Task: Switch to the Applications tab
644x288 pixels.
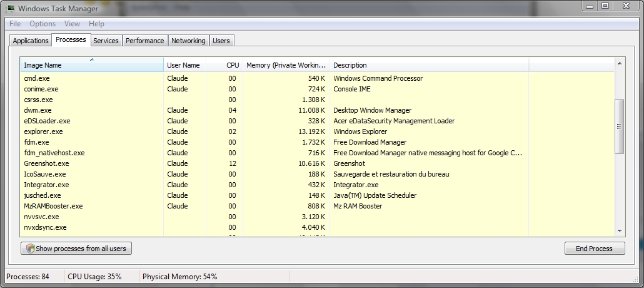Action: (31, 41)
